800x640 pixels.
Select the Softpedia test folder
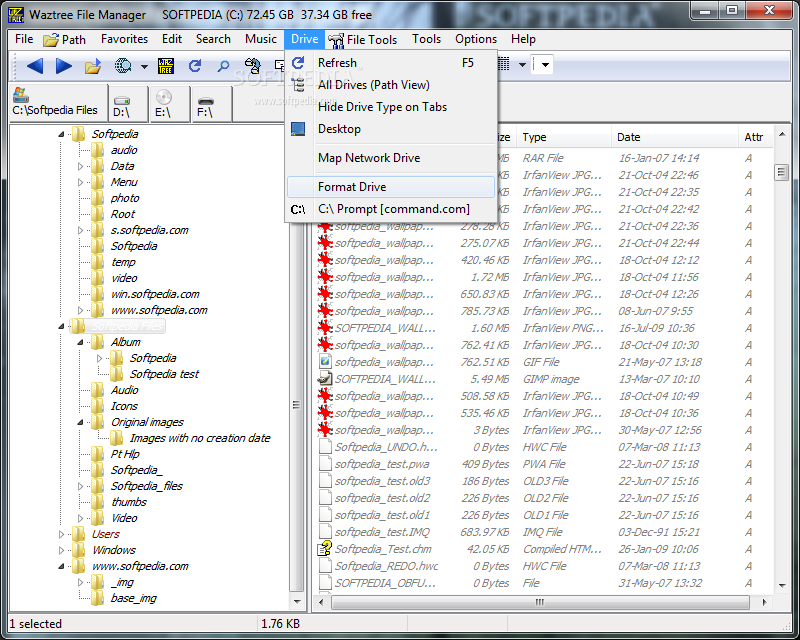164,374
